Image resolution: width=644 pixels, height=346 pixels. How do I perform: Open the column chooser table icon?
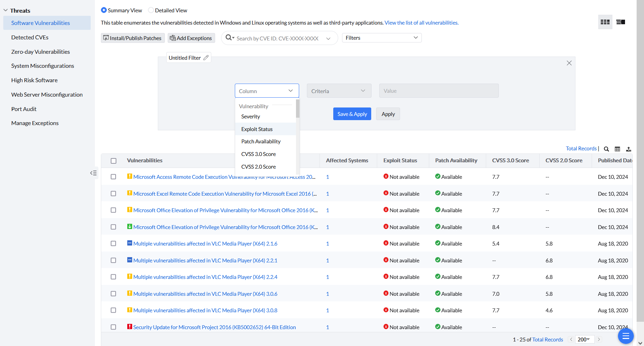coord(617,149)
